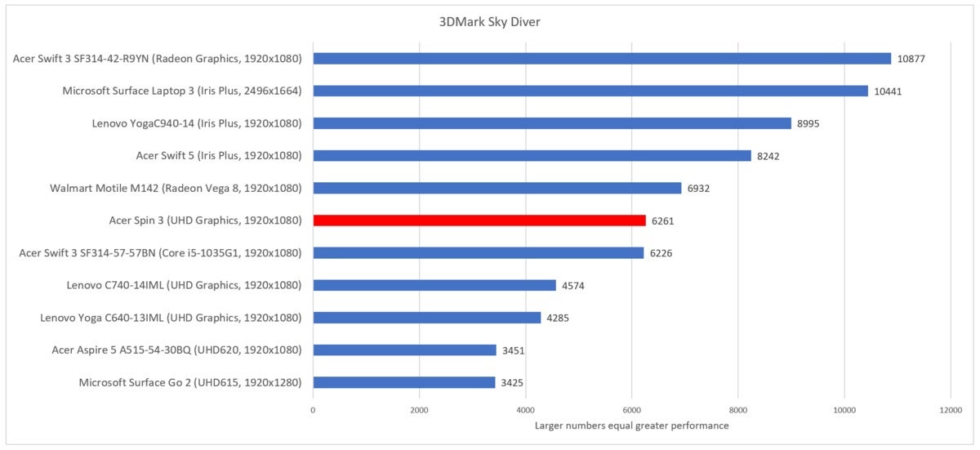Click the axis tick label 2000
The width and height of the screenshot is (980, 450).
click(x=419, y=412)
